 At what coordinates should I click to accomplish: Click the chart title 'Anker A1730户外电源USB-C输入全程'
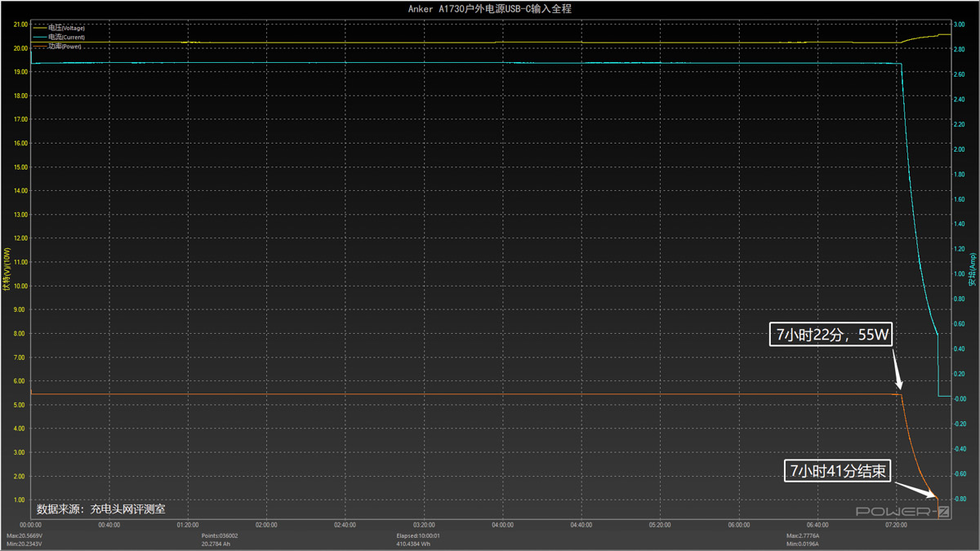point(489,8)
